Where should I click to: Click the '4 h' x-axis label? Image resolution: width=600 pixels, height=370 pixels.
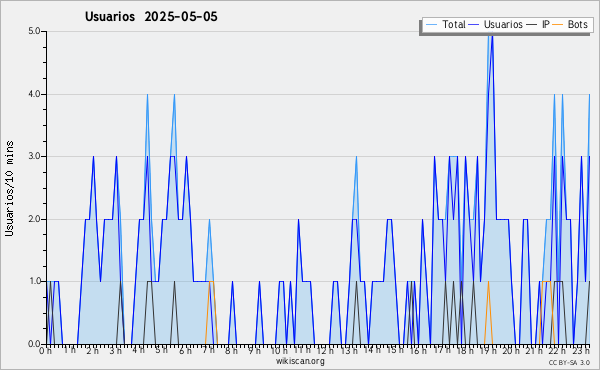(x=139, y=350)
